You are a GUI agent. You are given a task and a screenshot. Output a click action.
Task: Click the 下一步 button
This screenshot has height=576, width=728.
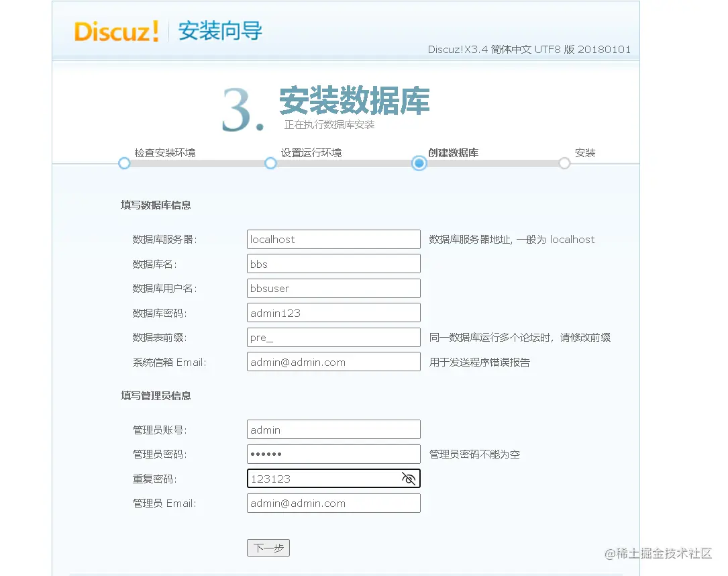coord(268,548)
